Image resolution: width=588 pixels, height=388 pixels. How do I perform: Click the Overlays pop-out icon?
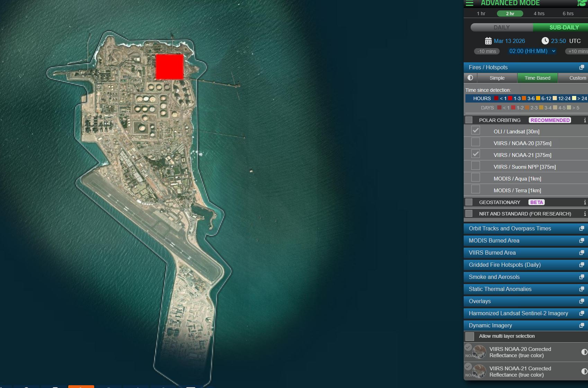click(582, 301)
